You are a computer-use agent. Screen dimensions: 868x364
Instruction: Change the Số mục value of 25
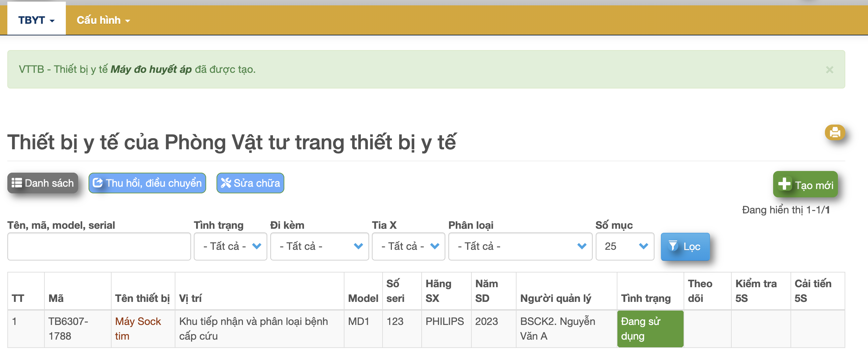(x=624, y=246)
